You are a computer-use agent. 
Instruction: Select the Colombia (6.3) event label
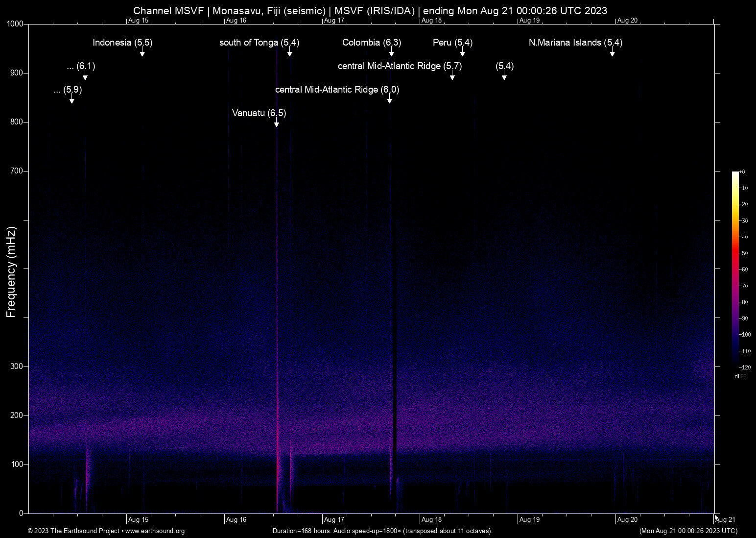coord(372,43)
